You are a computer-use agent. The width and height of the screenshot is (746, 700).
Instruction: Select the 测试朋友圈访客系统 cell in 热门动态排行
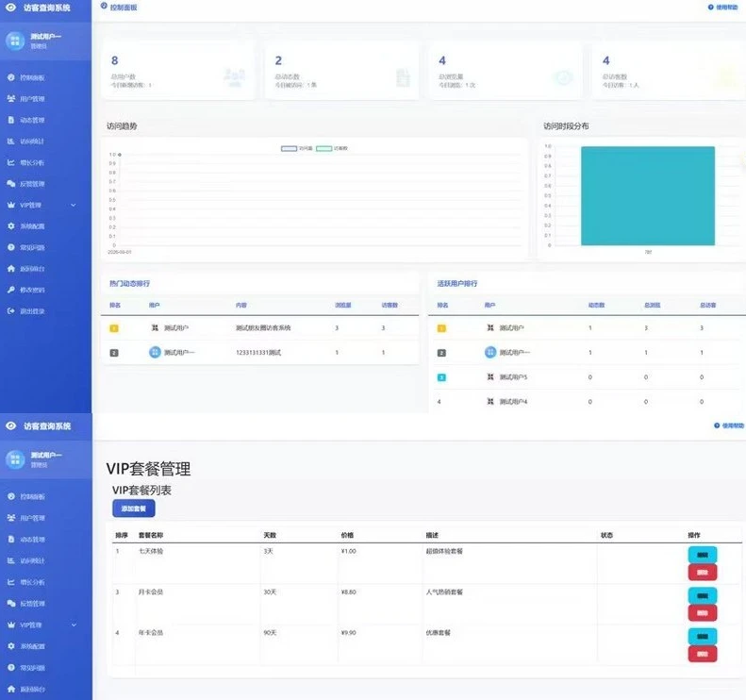263,328
